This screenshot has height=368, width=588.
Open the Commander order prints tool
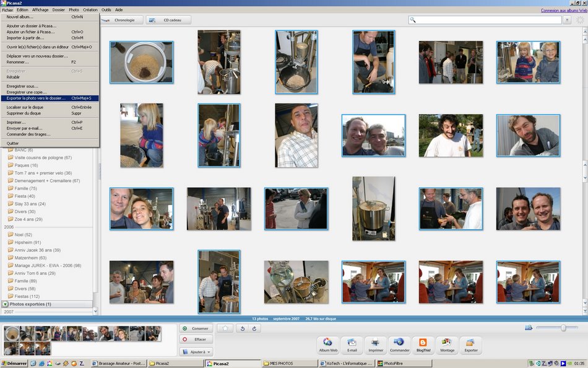pos(399,344)
